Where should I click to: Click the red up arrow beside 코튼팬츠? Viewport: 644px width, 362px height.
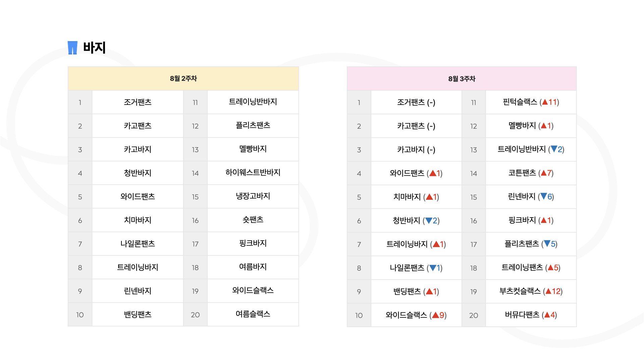(544, 173)
